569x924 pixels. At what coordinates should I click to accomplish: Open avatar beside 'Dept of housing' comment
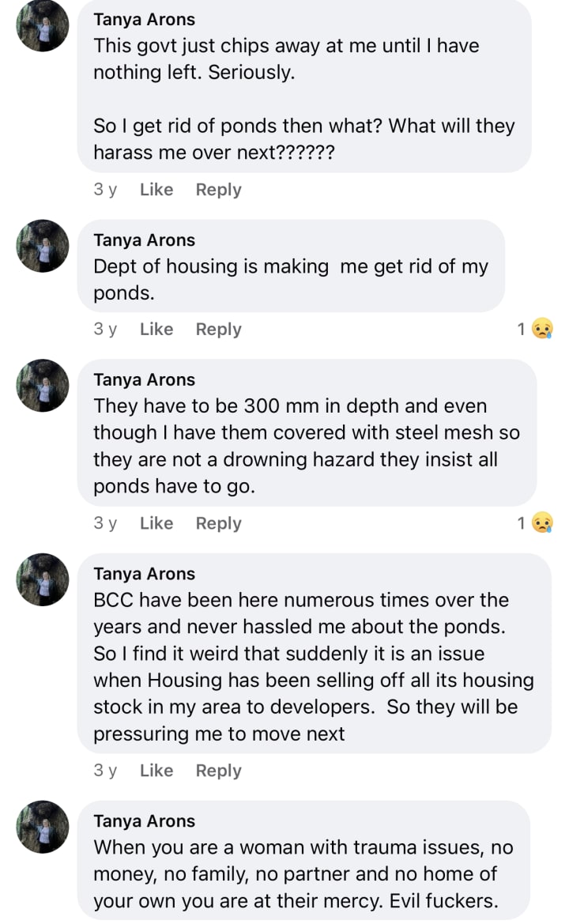click(43, 246)
